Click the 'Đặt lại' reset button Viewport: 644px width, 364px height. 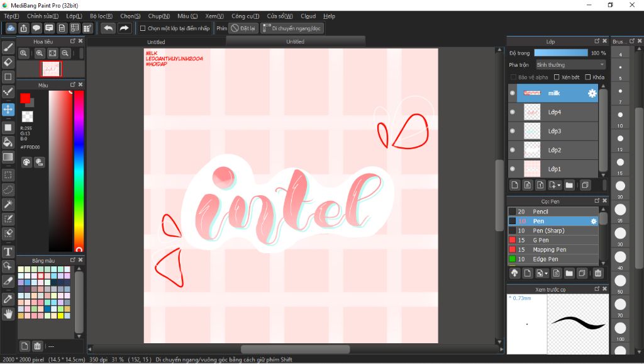[x=243, y=28]
